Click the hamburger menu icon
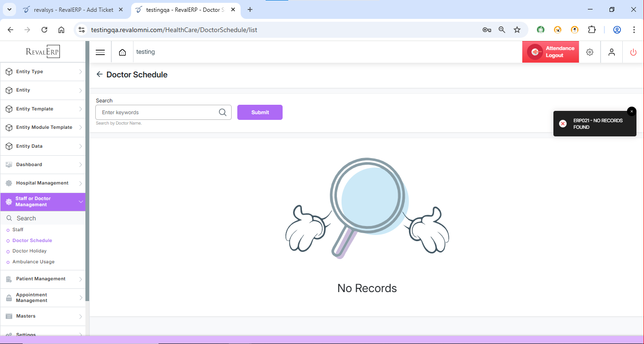644x344 pixels. click(100, 52)
